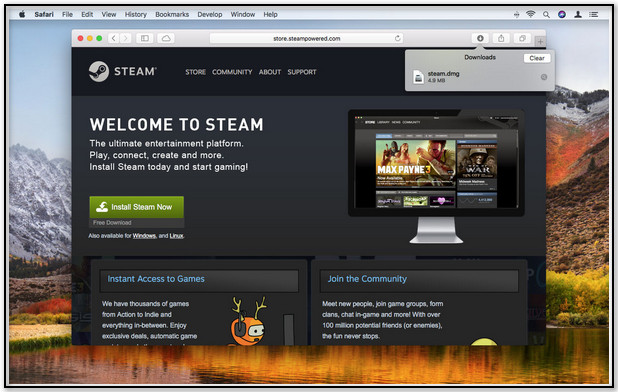Open the SUPPORT navigation link

point(302,72)
